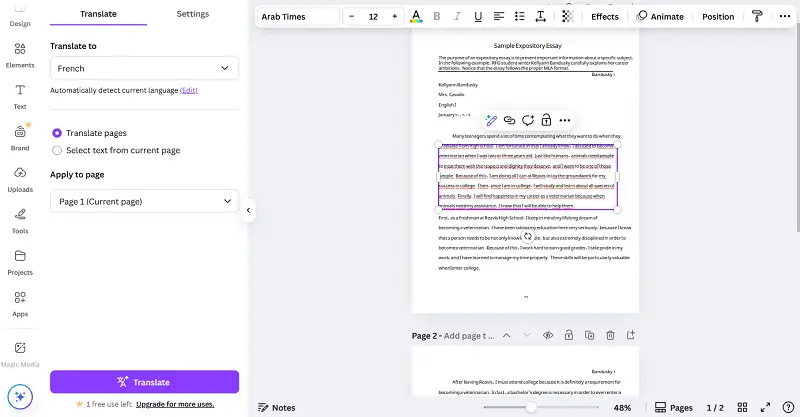Open Notes panel

point(277,407)
